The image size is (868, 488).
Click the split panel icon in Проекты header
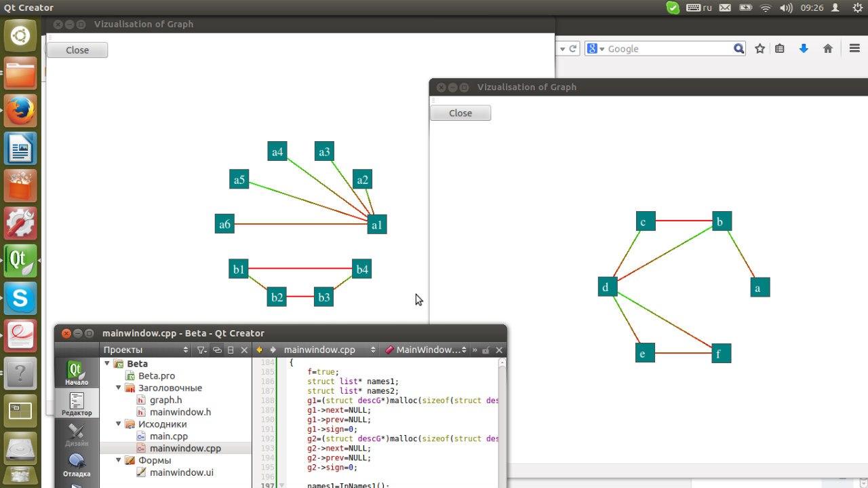click(231, 350)
